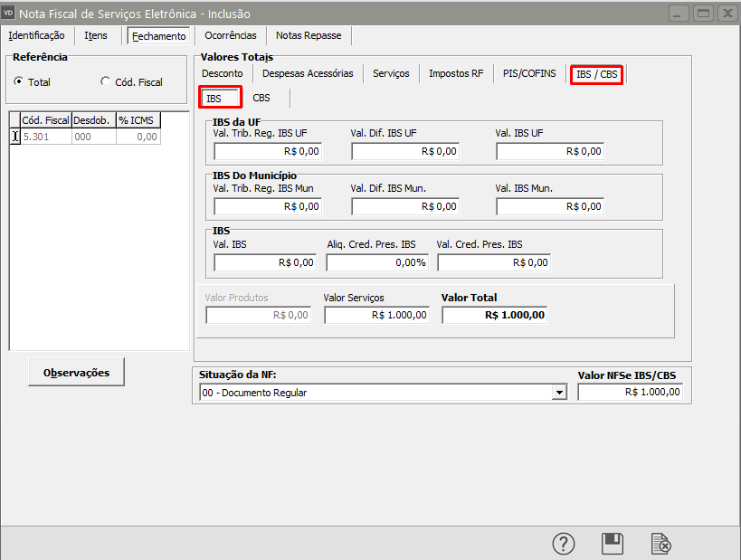Open the Itens tab
Viewport: 741px width, 560px height.
[96, 35]
